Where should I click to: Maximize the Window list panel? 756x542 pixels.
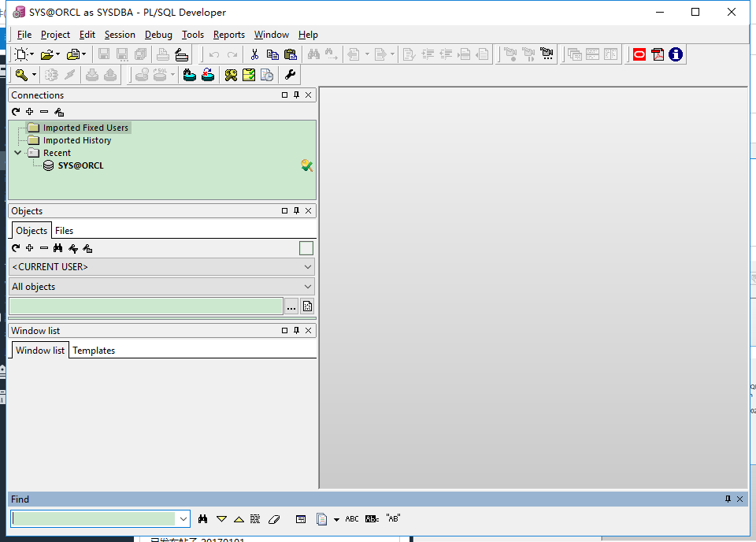tap(284, 330)
